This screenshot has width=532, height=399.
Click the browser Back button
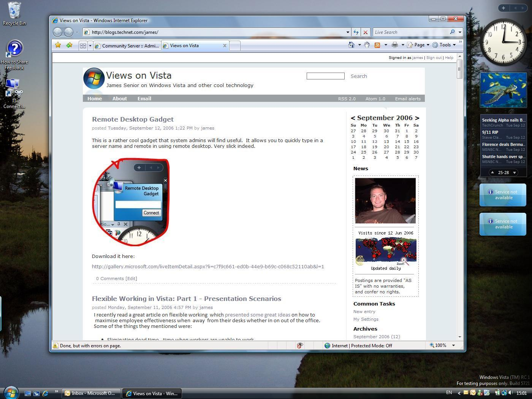[x=57, y=32]
